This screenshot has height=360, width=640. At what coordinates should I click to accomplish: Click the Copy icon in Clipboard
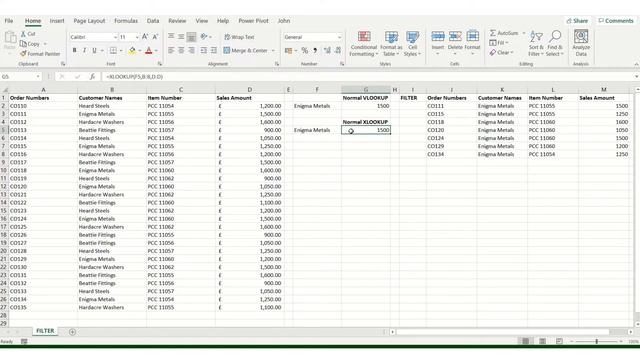23,44
